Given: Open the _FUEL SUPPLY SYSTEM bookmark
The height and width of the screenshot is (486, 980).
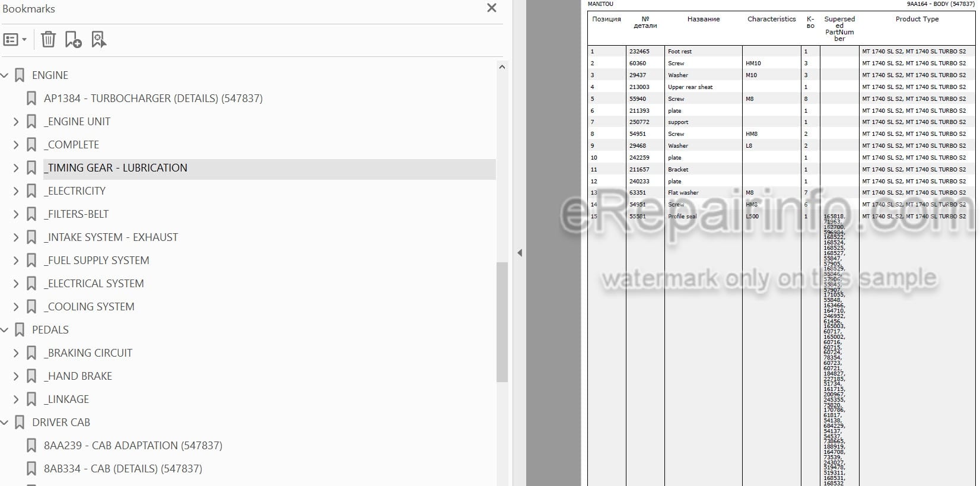Looking at the screenshot, I should tap(97, 261).
